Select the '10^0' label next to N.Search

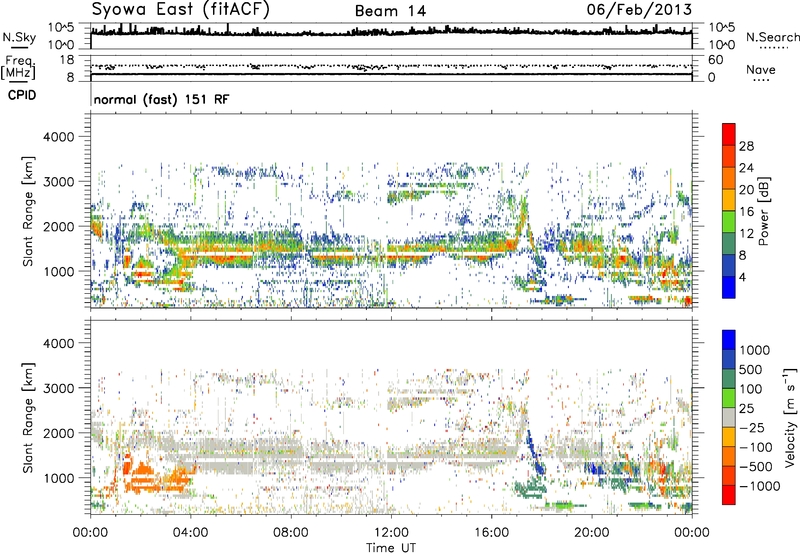tap(722, 45)
